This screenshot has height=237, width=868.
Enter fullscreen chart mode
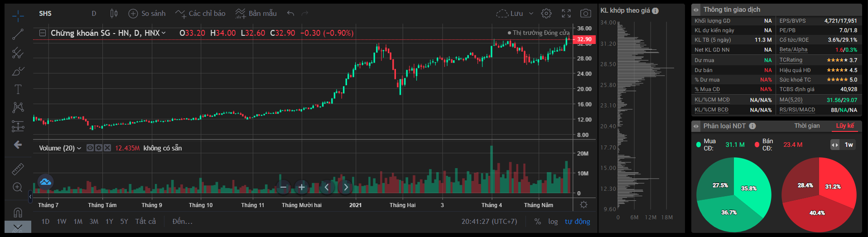566,14
